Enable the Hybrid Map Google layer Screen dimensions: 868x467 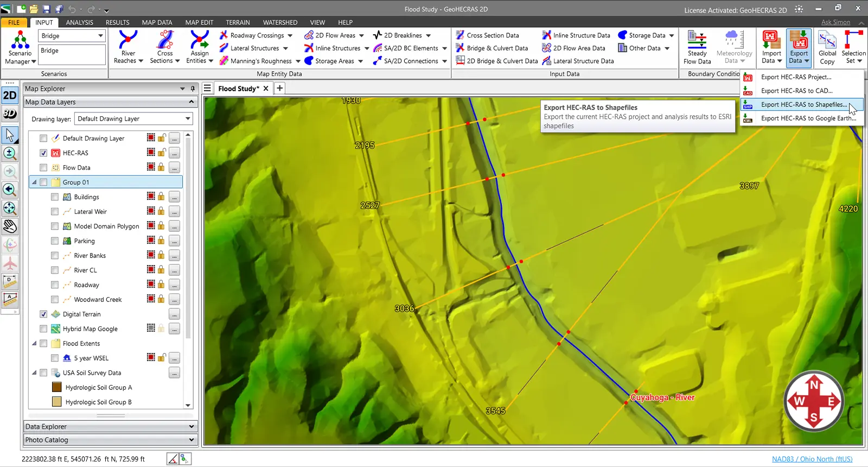(43, 329)
